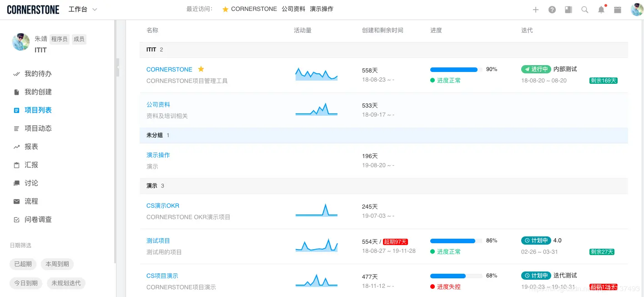Toggle the 已超期 date filter

[23, 264]
